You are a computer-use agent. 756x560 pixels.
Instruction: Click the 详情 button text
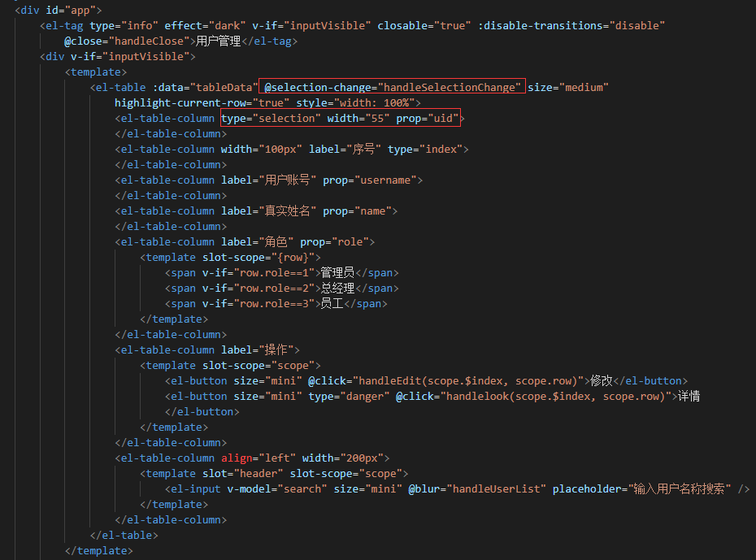pyautogui.click(x=689, y=396)
